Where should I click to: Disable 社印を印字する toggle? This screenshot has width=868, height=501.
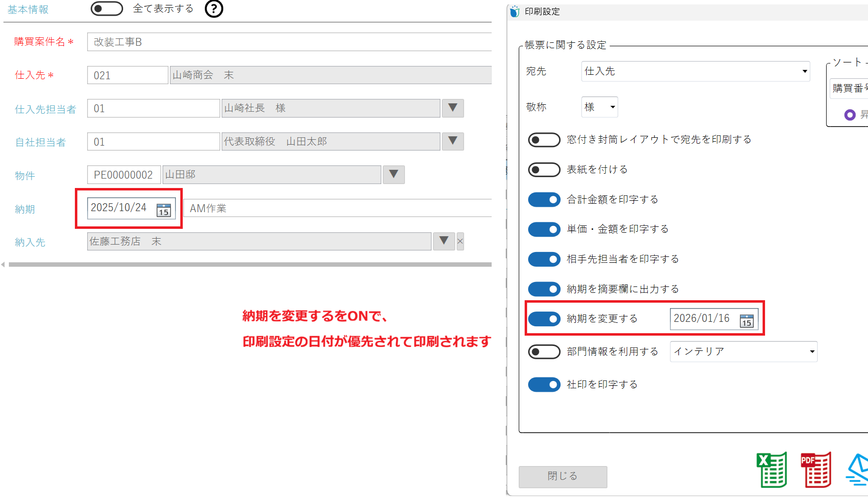click(544, 385)
